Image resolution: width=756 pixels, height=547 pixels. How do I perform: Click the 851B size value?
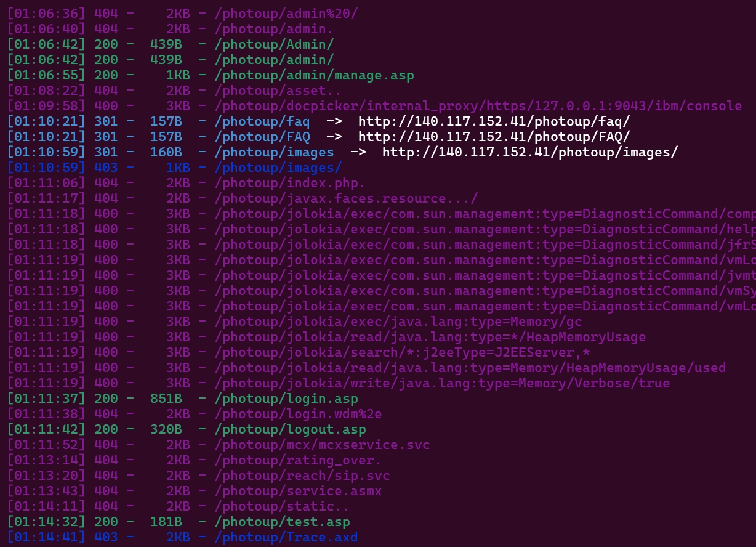click(166, 399)
